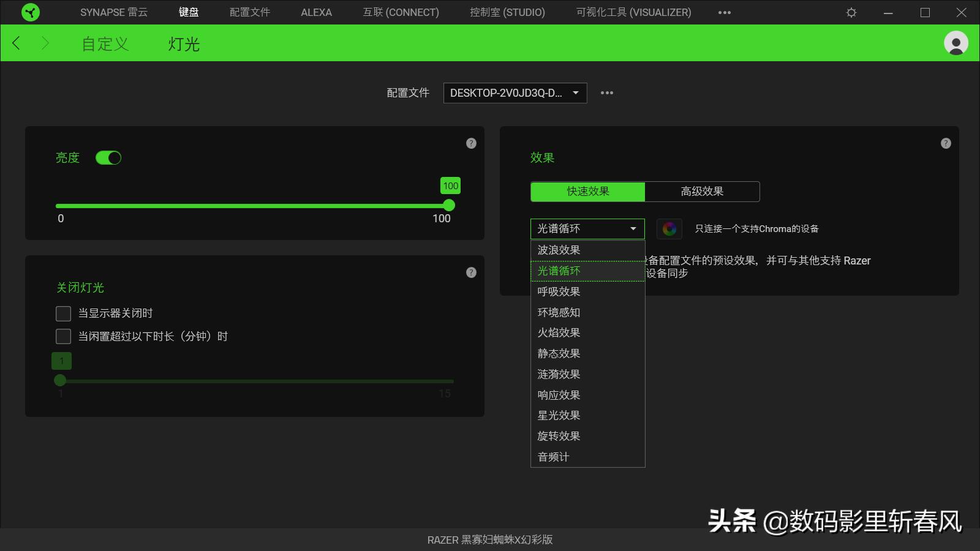Screen dimensions: 980x551
Task: Click the ALEXA menu item
Action: pyautogui.click(x=315, y=12)
